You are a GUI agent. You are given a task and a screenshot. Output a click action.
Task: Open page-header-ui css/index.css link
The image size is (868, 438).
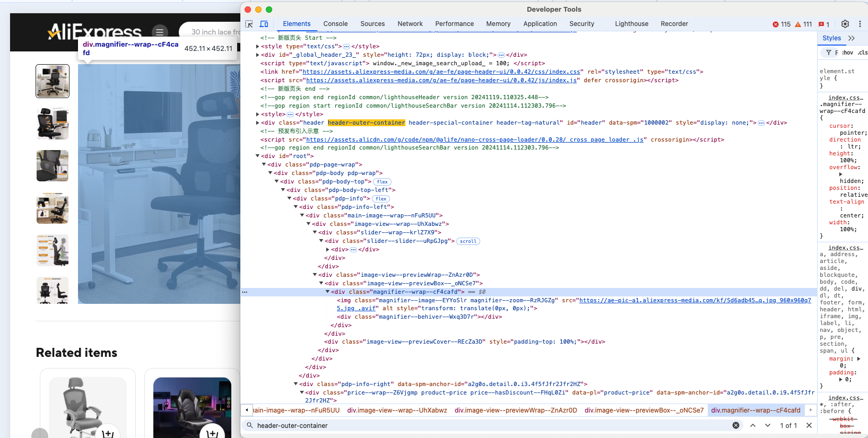click(x=441, y=72)
